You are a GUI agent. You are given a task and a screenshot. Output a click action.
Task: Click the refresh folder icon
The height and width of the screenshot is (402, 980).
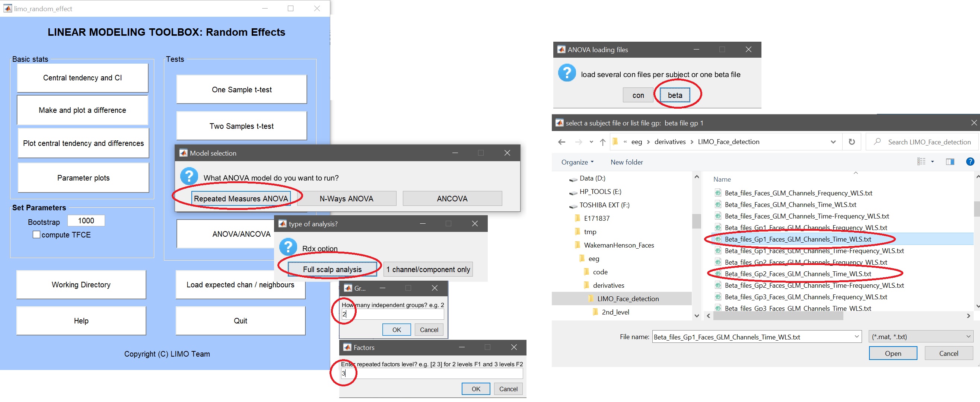click(852, 142)
